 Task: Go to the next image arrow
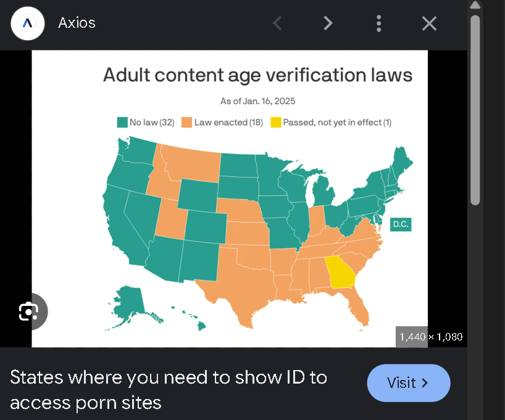click(328, 23)
